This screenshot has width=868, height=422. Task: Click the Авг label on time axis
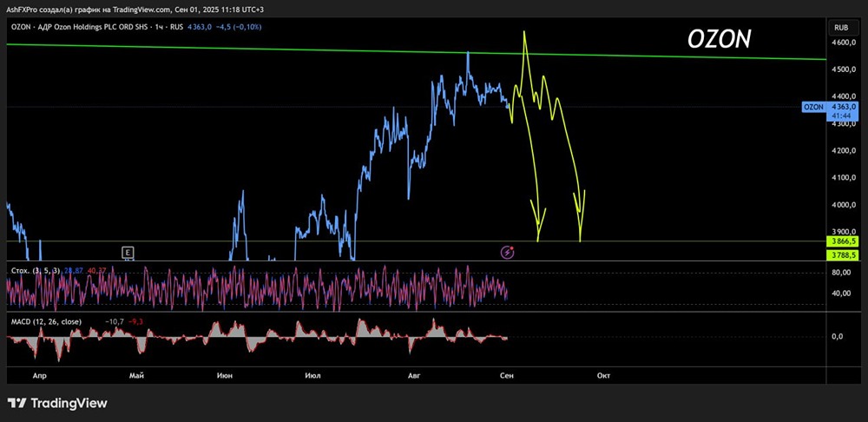pos(414,375)
